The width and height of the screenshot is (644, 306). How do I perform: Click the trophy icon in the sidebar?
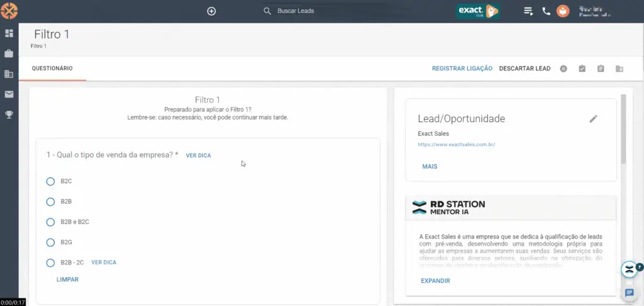(x=9, y=115)
